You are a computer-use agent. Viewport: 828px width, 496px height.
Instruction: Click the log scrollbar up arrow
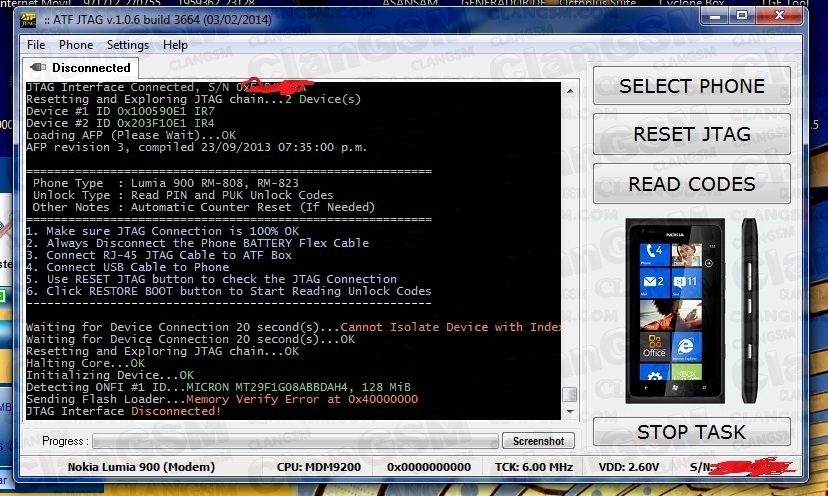point(570,91)
